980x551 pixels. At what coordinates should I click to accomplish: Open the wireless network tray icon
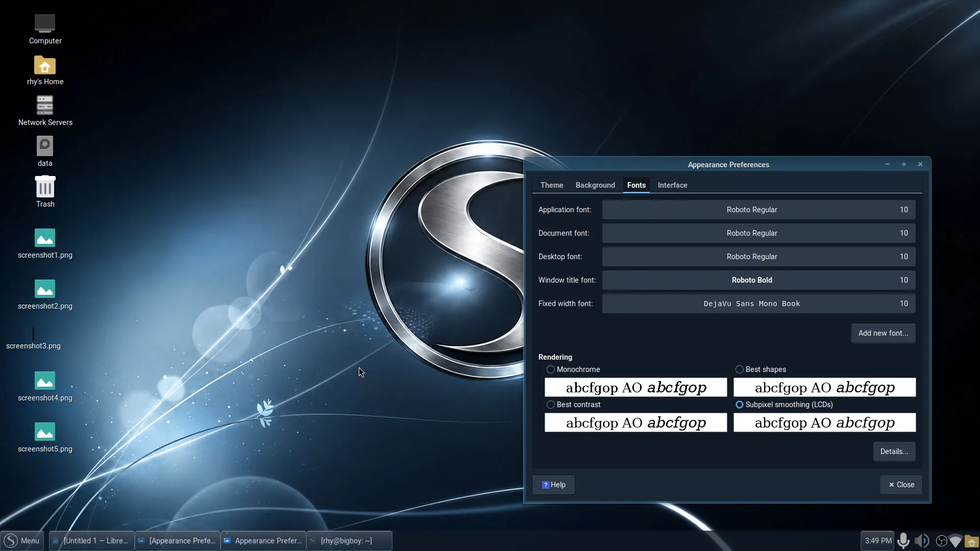(955, 541)
